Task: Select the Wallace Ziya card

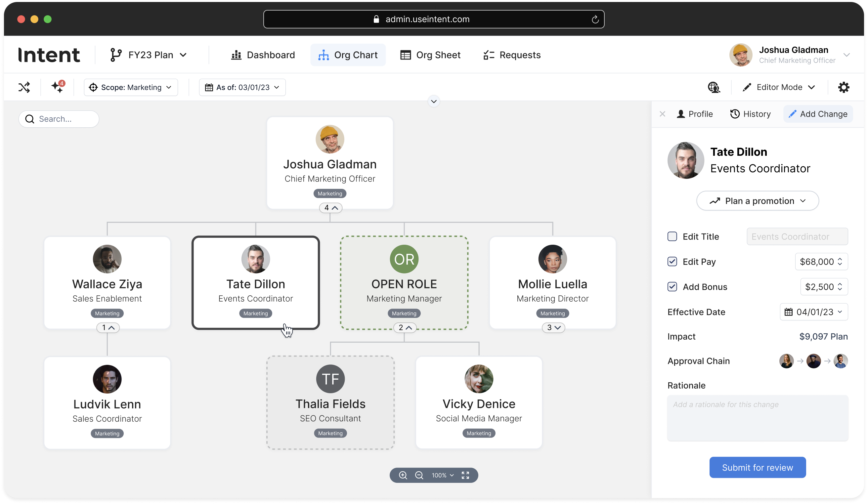Action: click(107, 283)
